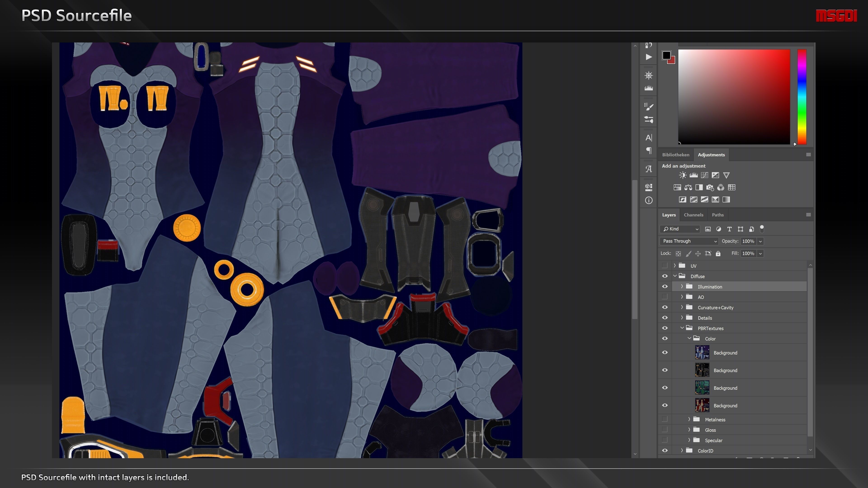Enable visibility of Metalness group
The width and height of the screenshot is (868, 488).
point(665,419)
